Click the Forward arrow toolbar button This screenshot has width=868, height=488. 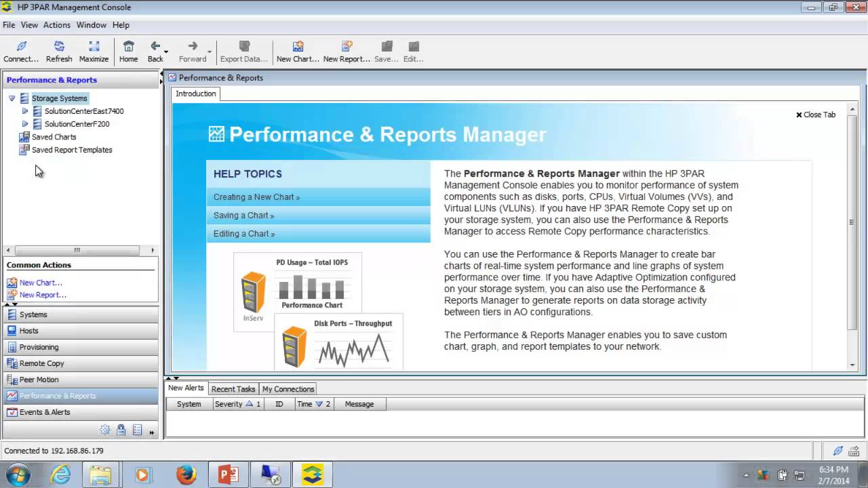(193, 52)
